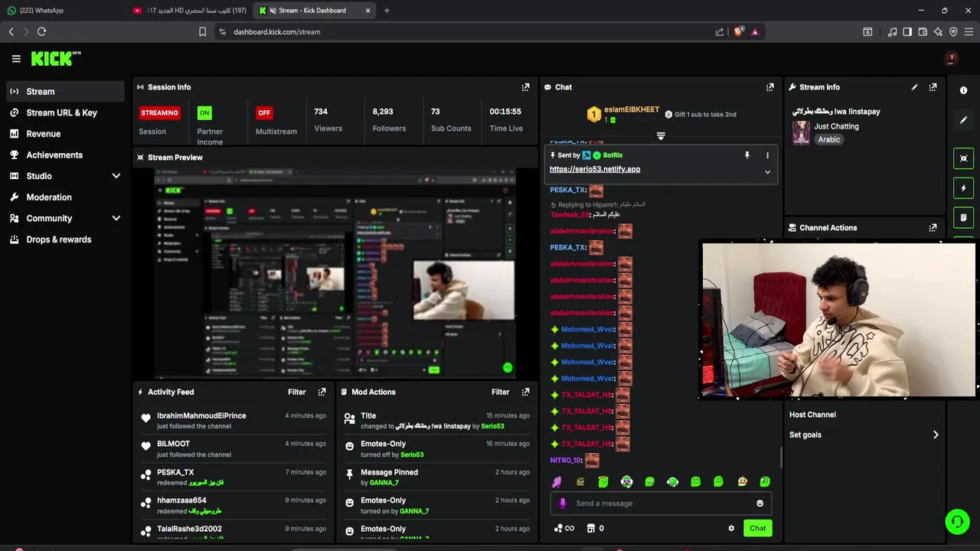Click right rail lightning bolt icon
980x551 pixels.
(x=963, y=188)
